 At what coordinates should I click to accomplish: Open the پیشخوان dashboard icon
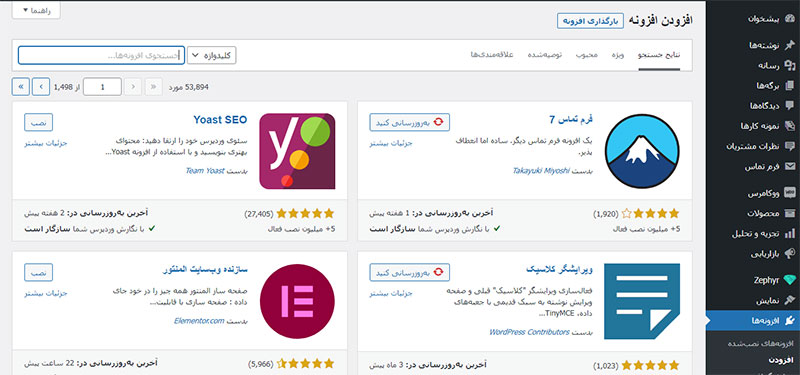click(x=790, y=19)
